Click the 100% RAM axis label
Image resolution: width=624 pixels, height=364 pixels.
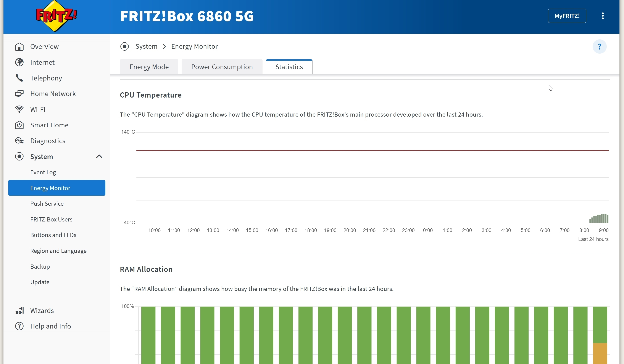click(127, 306)
